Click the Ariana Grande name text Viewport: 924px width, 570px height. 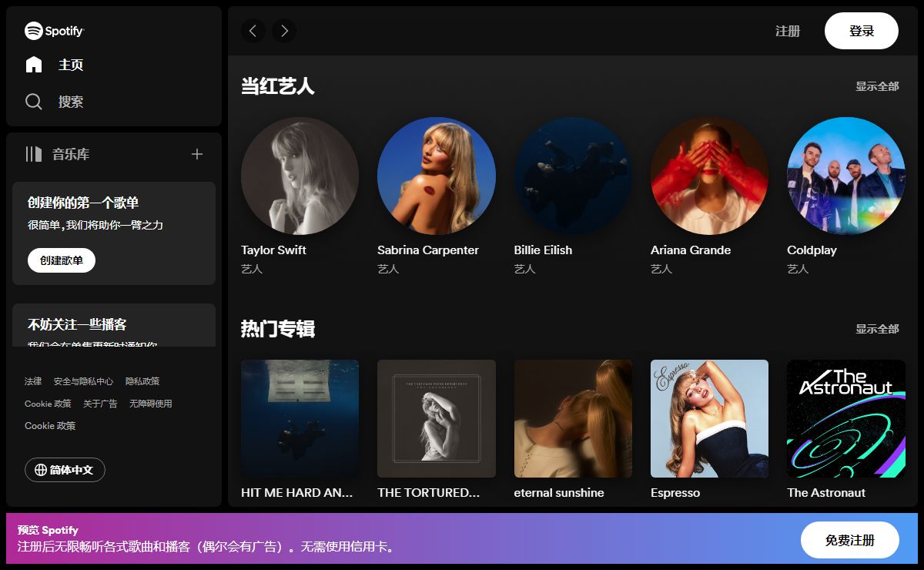tap(691, 250)
